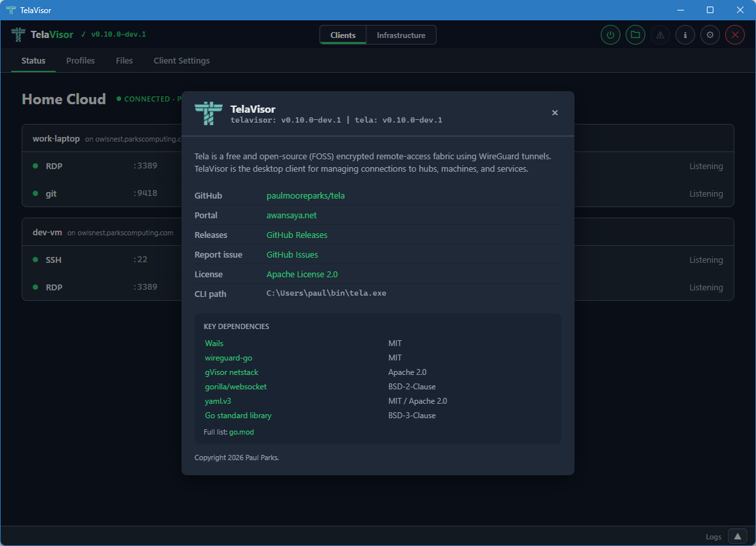Open the wireguard-go dependency link
756x546 pixels.
[228, 358]
